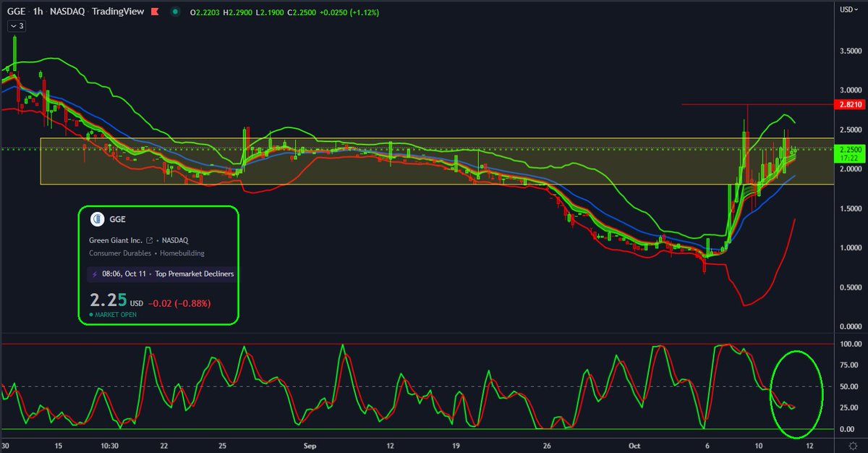This screenshot has height=453, width=868.
Task: Click the MARKET OPEN status text
Action: click(114, 315)
